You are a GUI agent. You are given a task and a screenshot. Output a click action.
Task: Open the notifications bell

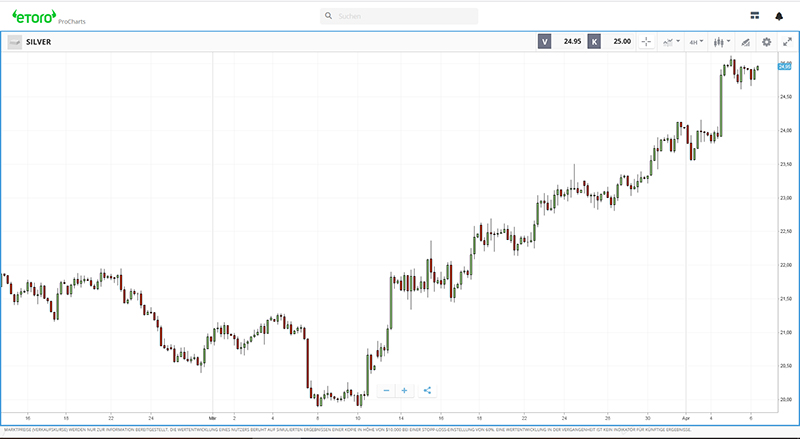point(779,16)
